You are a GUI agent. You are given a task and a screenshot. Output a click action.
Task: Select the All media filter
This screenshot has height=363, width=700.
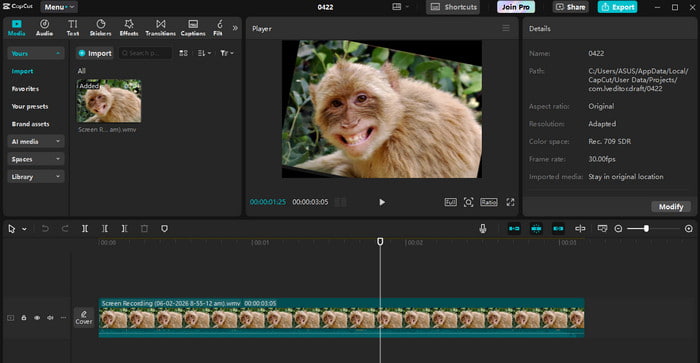point(82,71)
